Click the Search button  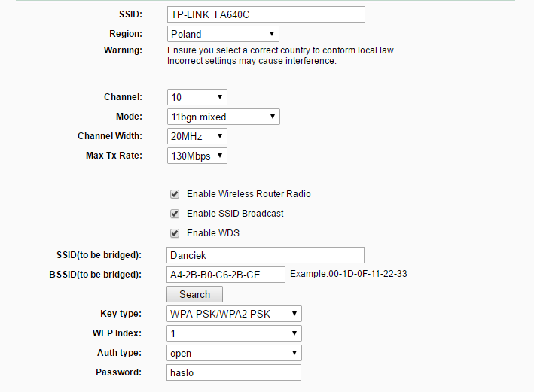[194, 294]
